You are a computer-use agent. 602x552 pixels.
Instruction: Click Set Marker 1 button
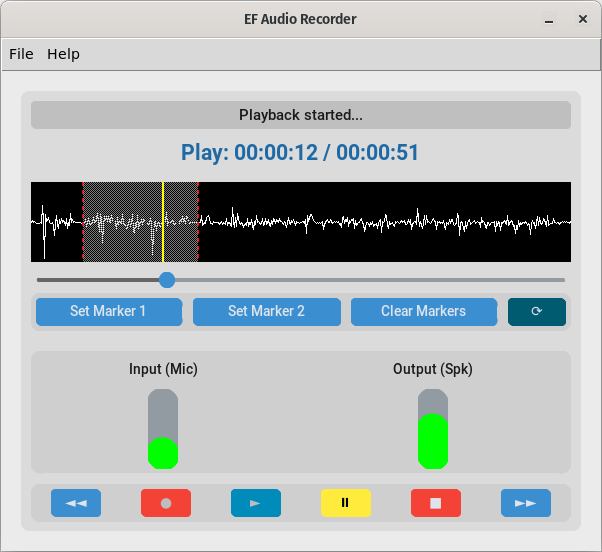coord(109,312)
